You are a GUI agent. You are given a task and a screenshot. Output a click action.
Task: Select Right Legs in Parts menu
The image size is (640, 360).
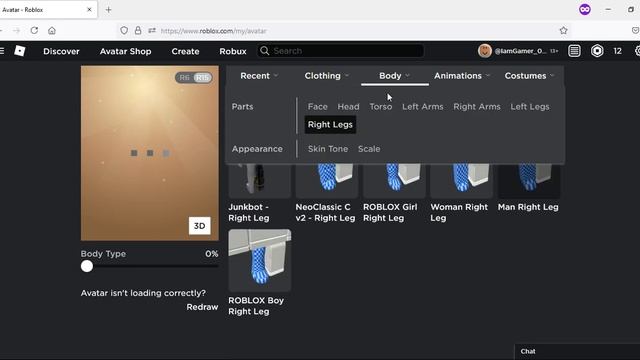[330, 124]
